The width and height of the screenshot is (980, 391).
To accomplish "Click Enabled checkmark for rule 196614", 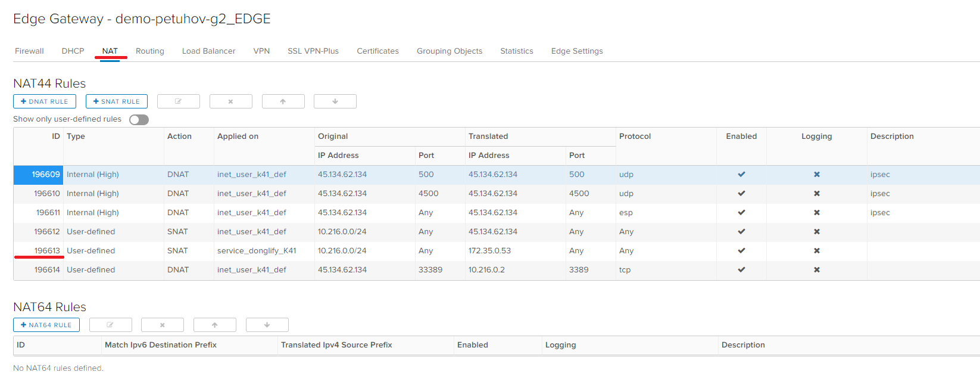I will (741, 270).
